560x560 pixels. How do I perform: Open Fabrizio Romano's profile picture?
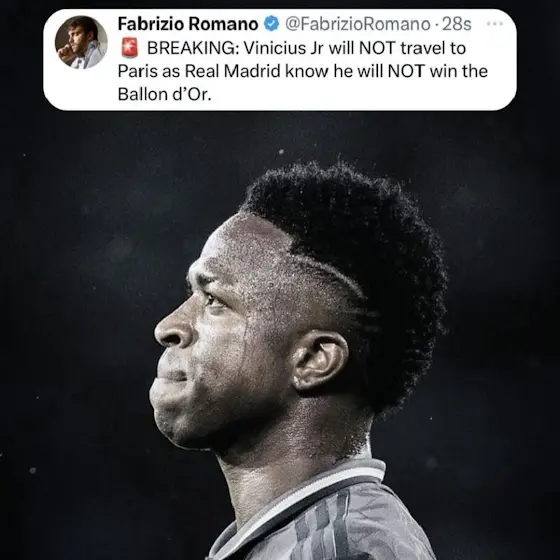(81, 42)
